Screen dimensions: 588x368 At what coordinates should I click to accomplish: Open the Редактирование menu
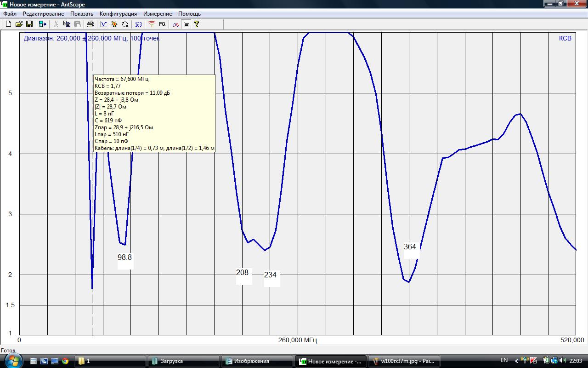[x=43, y=14]
